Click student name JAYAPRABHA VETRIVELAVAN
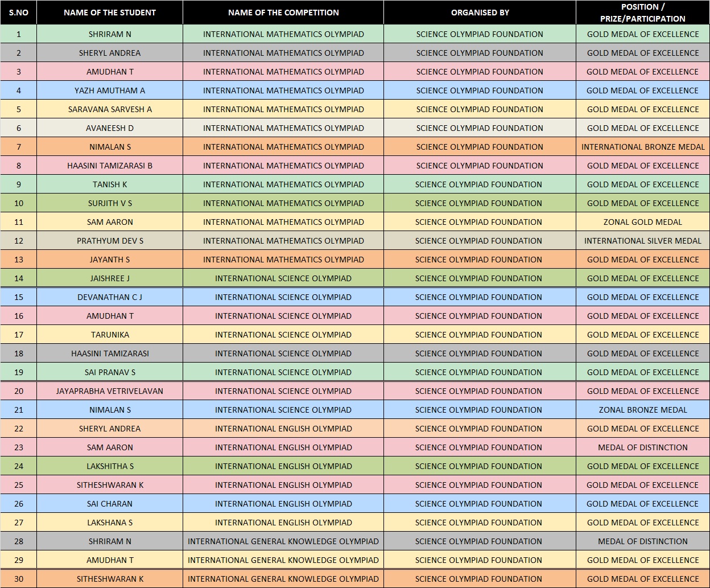Image resolution: width=710 pixels, height=588 pixels. click(110, 391)
